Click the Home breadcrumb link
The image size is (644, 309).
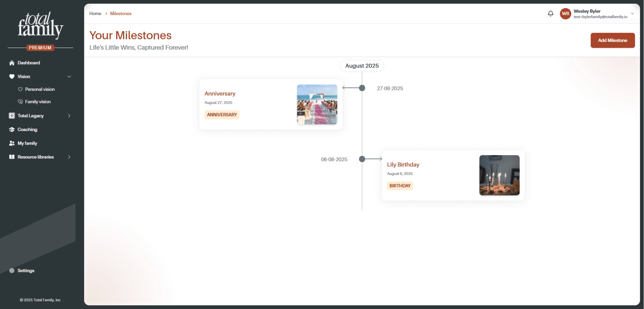click(95, 14)
